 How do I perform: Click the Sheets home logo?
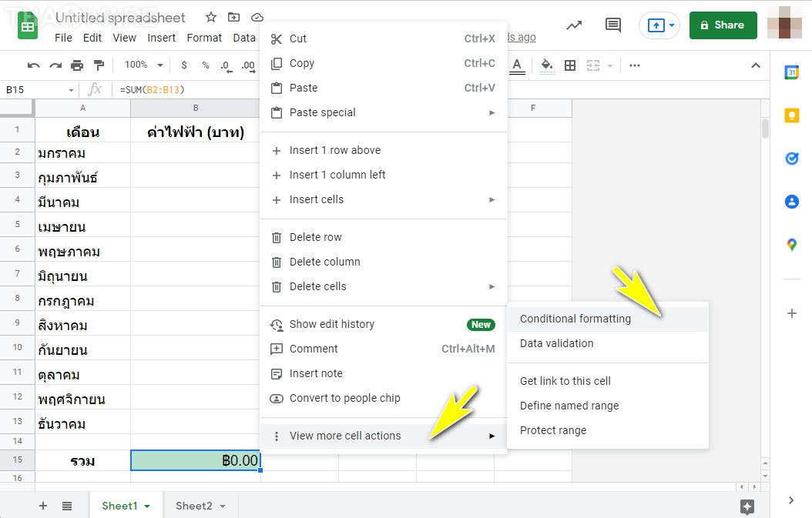(x=28, y=26)
